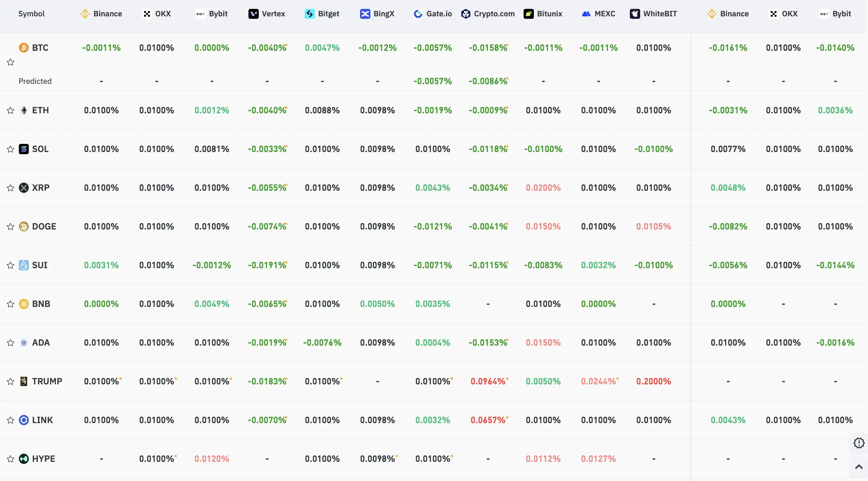
Task: Click the XRP coin icon
Action: (x=24, y=188)
